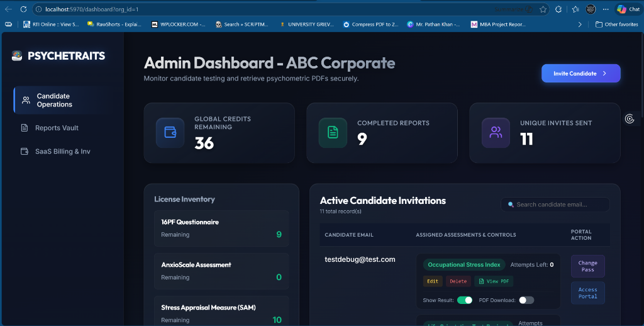
Task: Reload the page with the refresh icon
Action: 23,9
